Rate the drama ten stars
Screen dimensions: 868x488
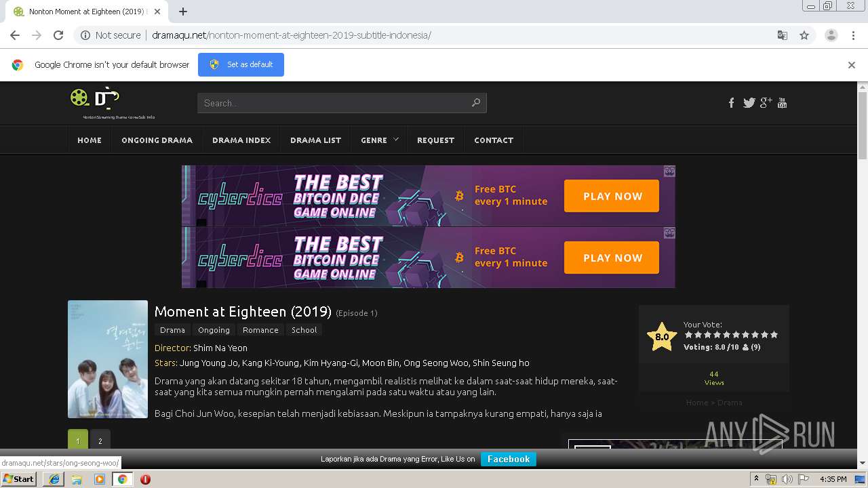pyautogui.click(x=774, y=335)
